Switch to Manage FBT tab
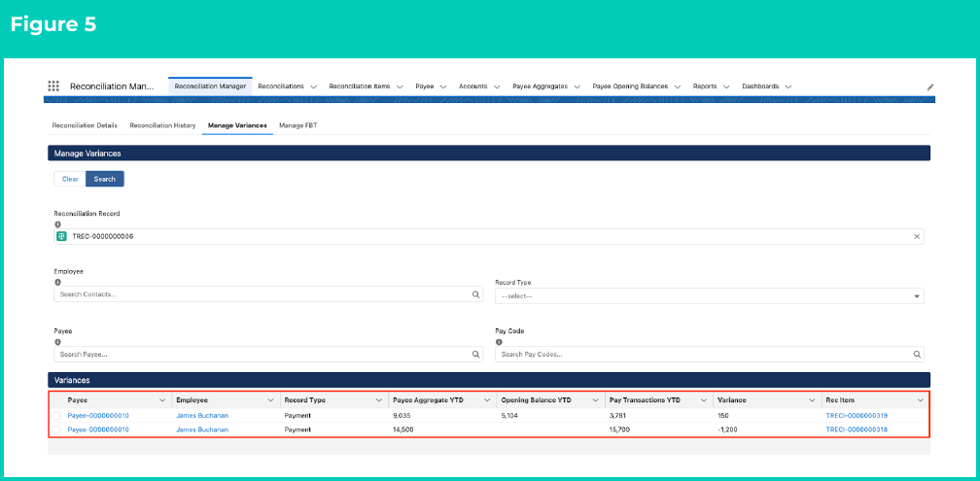 pyautogui.click(x=298, y=125)
